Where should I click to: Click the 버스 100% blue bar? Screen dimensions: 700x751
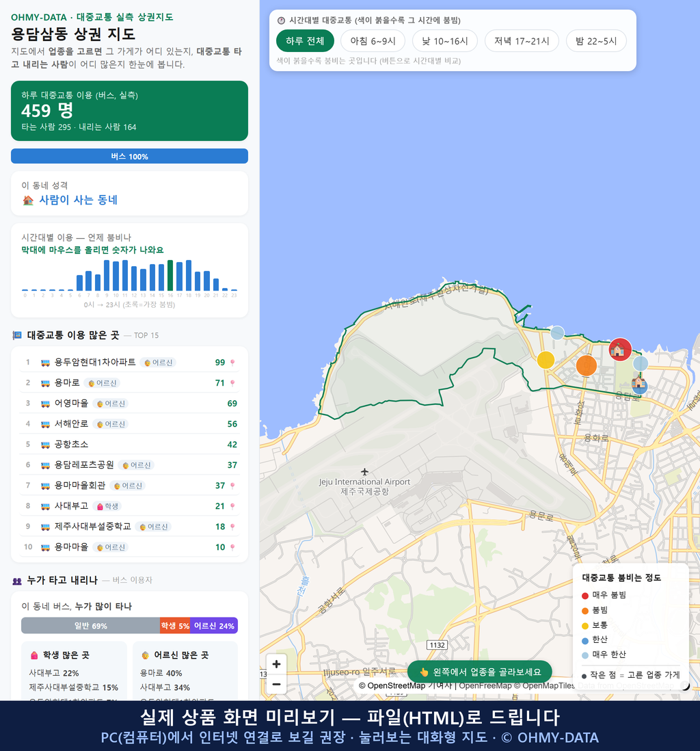(129, 156)
